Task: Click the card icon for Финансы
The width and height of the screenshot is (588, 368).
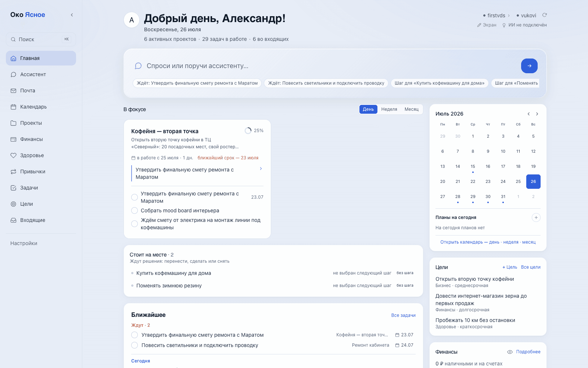Action: (x=14, y=139)
